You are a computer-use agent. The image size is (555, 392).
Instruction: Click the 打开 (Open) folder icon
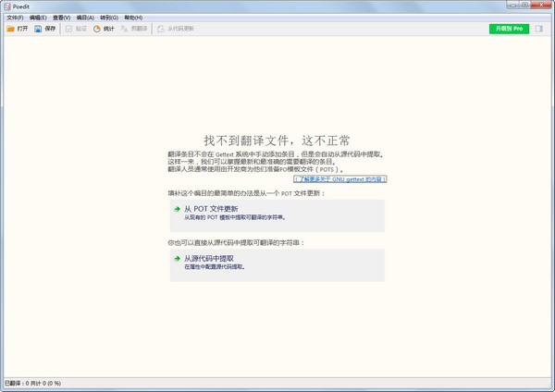point(10,29)
